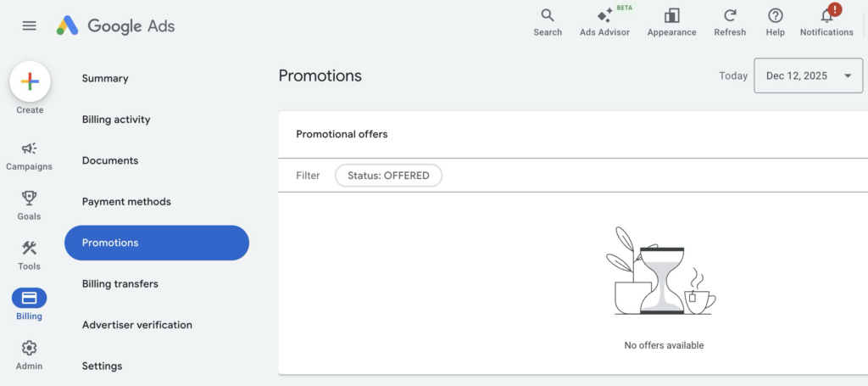Image resolution: width=868 pixels, height=386 pixels.
Task: Click the Google Ads logo
Action: point(115,25)
